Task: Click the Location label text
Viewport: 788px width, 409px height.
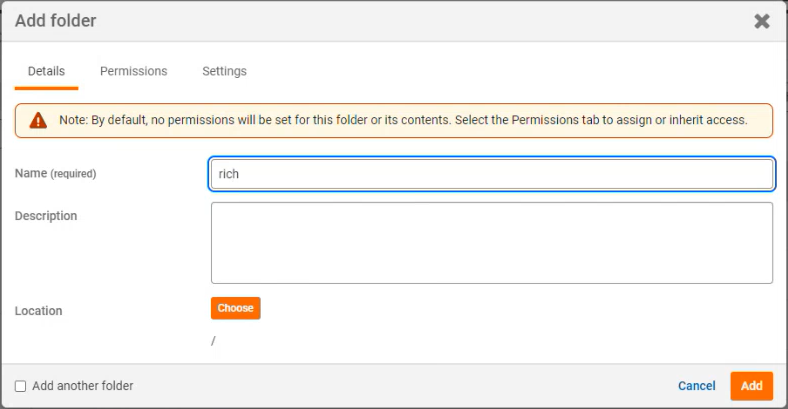Action: tap(38, 311)
